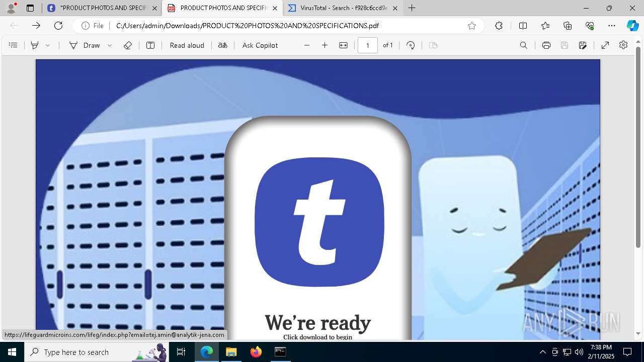Save the PDF
Viewport: 644px width, 362px height.
(565, 45)
